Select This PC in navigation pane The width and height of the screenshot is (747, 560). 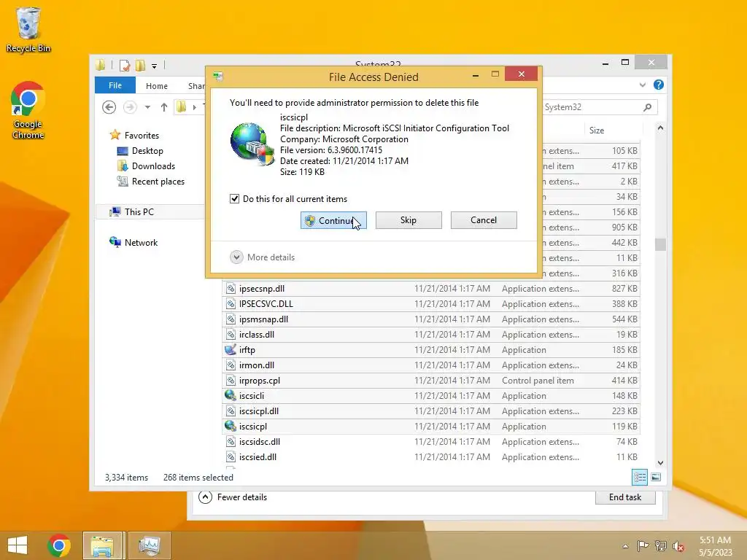139,211
